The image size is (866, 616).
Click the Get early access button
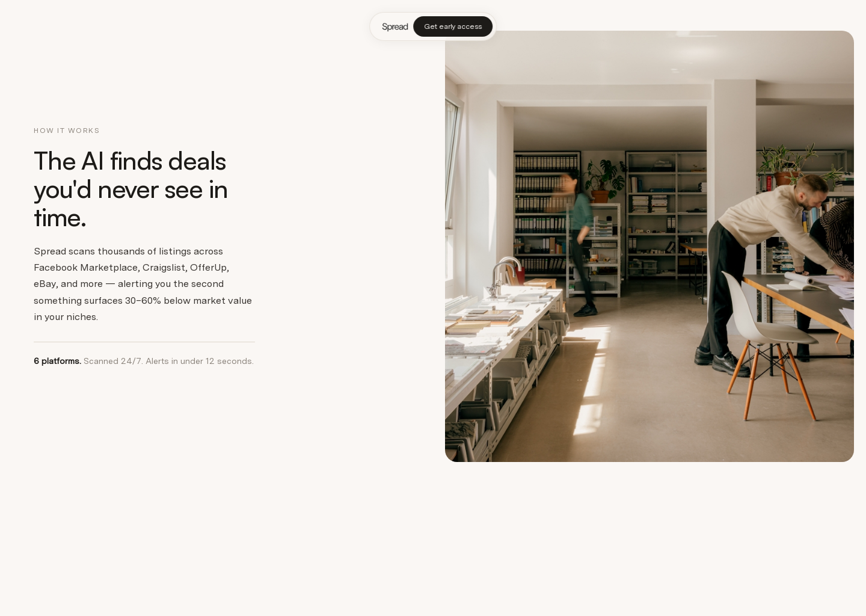[x=453, y=26]
